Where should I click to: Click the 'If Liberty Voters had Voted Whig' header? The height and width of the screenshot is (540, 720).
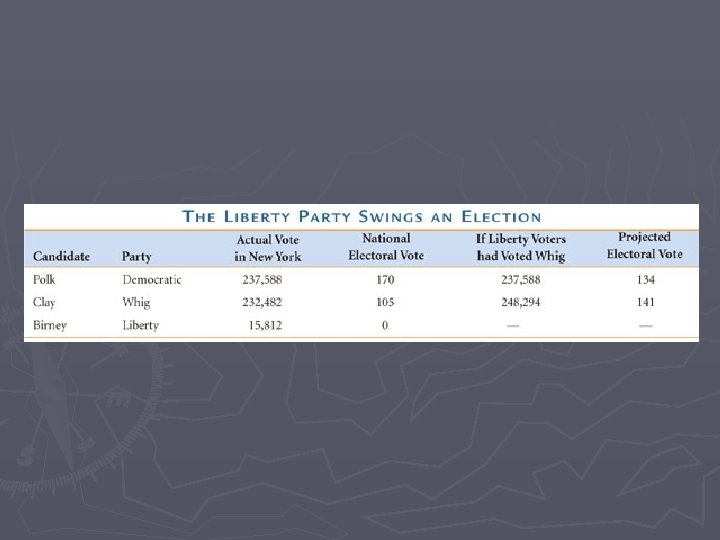click(x=521, y=248)
